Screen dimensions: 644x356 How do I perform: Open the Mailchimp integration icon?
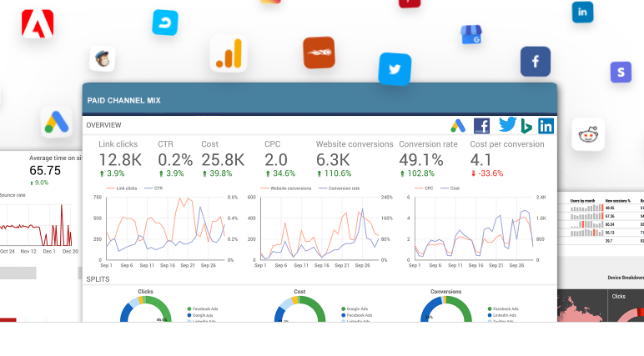(103, 58)
